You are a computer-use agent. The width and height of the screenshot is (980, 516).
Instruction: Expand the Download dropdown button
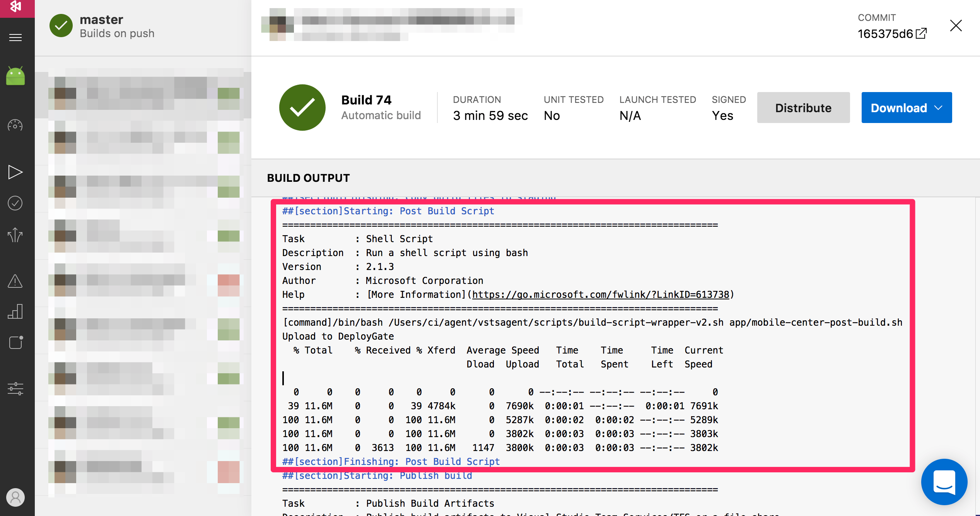tap(906, 108)
